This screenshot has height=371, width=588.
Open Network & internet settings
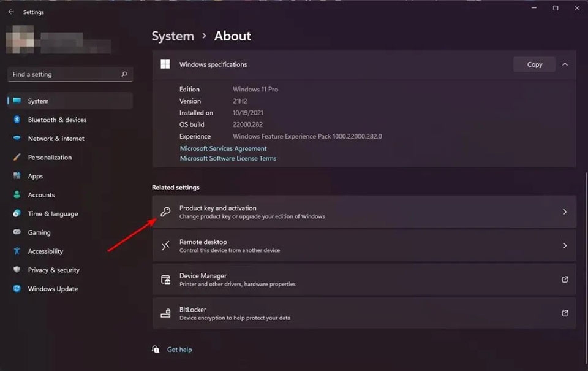point(70,138)
